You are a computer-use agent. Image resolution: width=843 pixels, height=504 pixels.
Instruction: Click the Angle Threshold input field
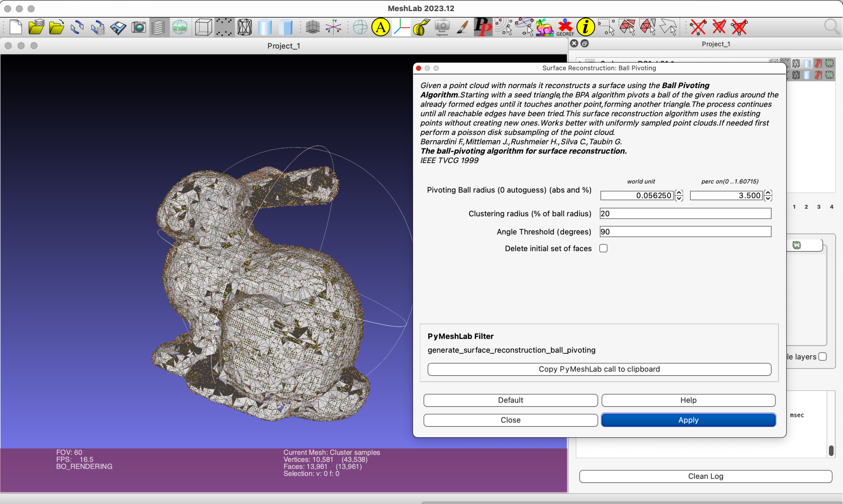pyautogui.click(x=685, y=232)
